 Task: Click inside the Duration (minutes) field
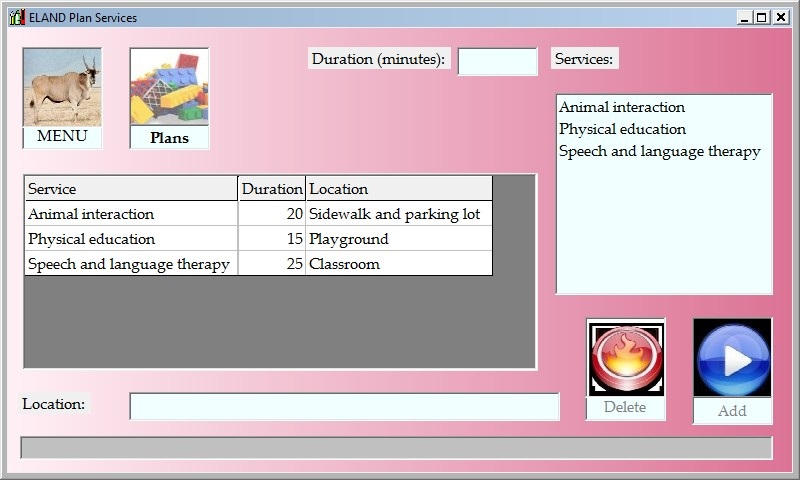497,61
